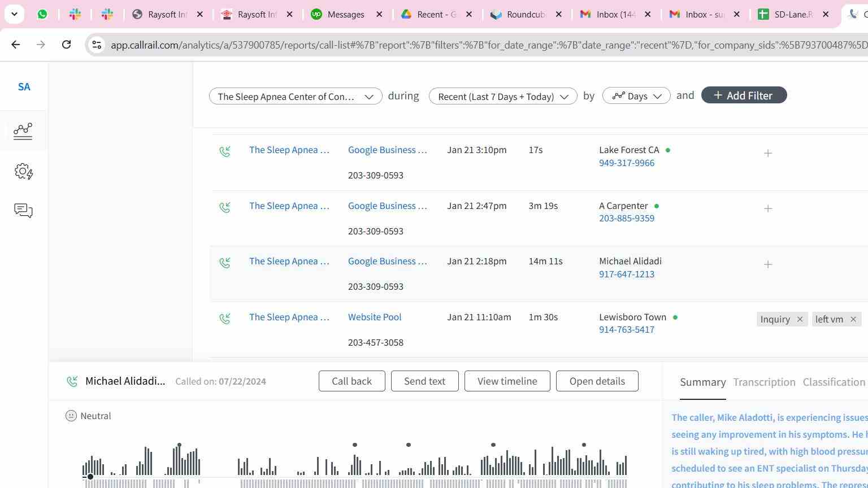Viewport: 868px width, 488px height.
Task: Click the Open details button
Action: (597, 381)
